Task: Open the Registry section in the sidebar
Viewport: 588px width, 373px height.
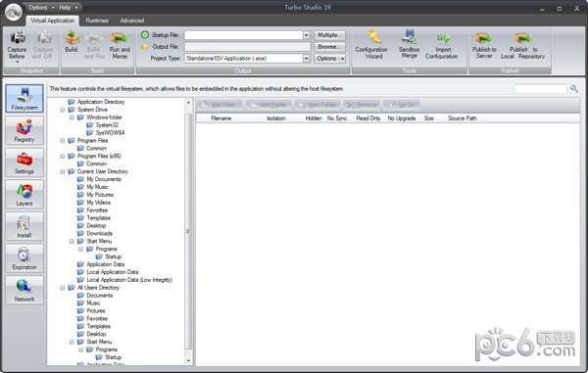Action: click(24, 130)
